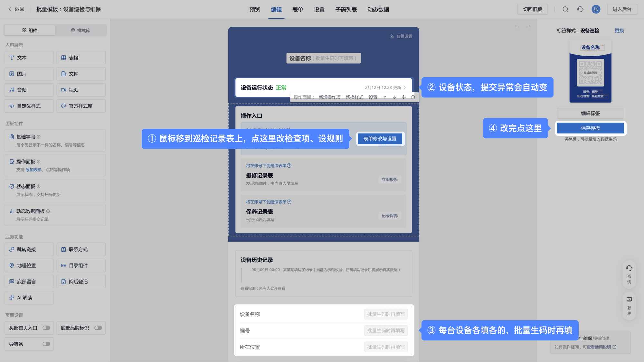Click the label QR code preview thumbnail
This screenshot has width=644, height=362.
click(x=590, y=73)
